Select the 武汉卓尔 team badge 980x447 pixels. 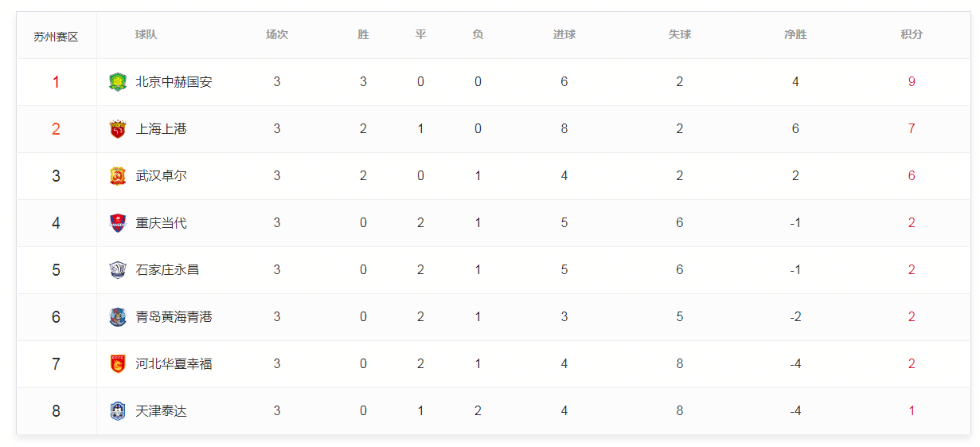click(x=118, y=176)
